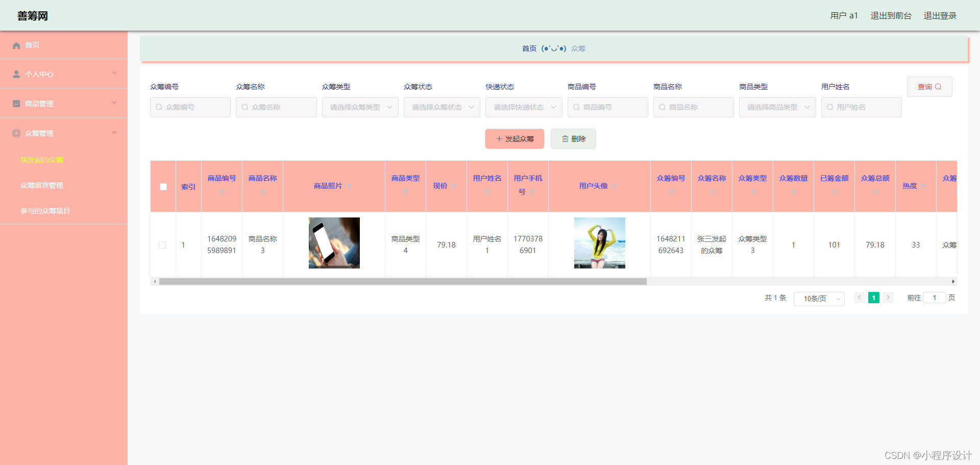Click the 退出登录 link at top right
This screenshot has width=980, height=465.
click(940, 15)
